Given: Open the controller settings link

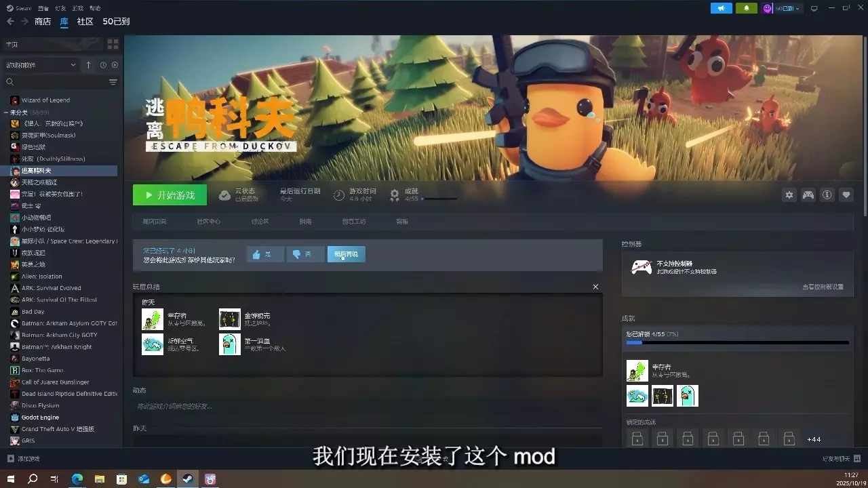Looking at the screenshot, I should point(823,287).
